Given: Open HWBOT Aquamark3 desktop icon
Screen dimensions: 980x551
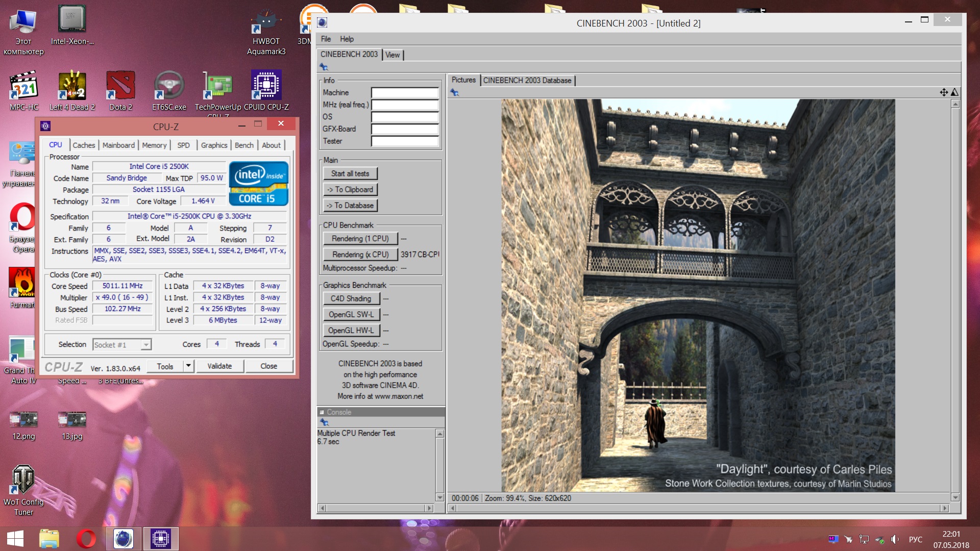Looking at the screenshot, I should (266, 32).
